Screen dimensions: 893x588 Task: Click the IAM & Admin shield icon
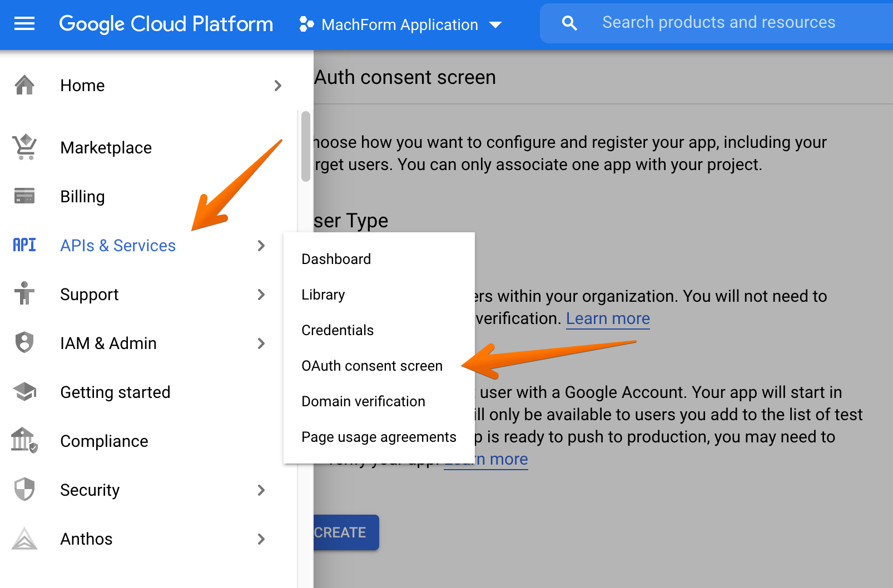pyautogui.click(x=24, y=343)
